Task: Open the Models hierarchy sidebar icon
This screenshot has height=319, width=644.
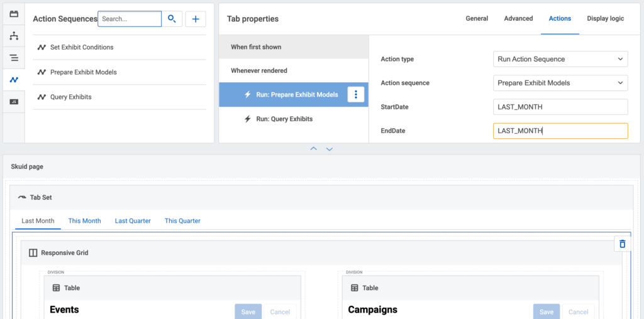Action: click(14, 36)
